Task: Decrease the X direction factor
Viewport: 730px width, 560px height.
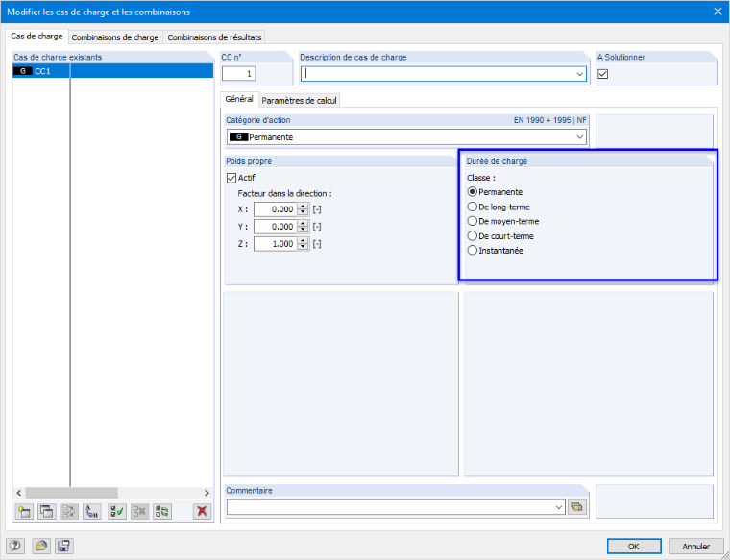Action: click(304, 212)
